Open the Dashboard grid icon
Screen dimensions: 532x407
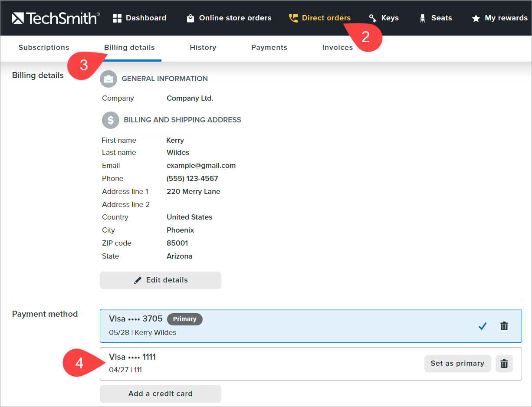click(117, 18)
